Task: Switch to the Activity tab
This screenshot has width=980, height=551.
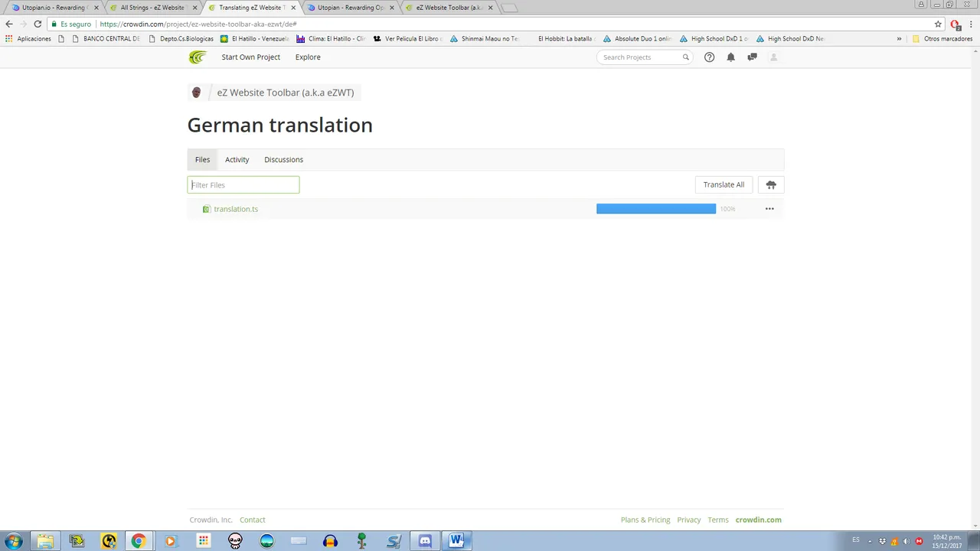Action: click(237, 160)
